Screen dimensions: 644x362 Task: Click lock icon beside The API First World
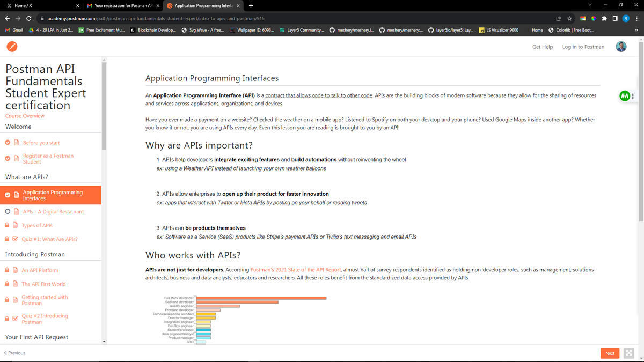8,284
